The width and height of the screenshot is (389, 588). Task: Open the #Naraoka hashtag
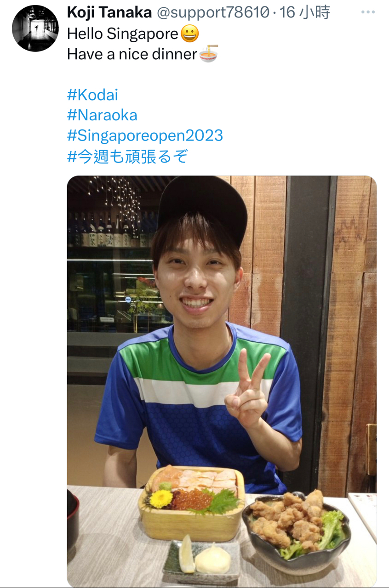102,115
